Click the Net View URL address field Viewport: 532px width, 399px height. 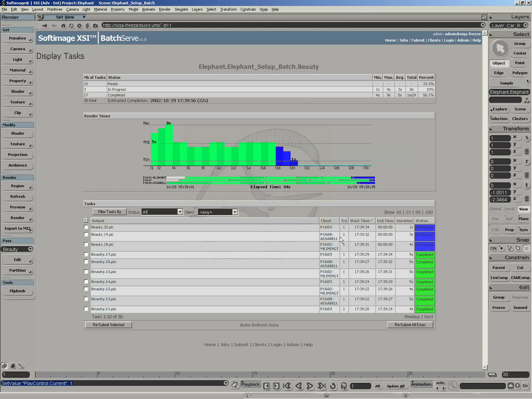tap(289, 25)
